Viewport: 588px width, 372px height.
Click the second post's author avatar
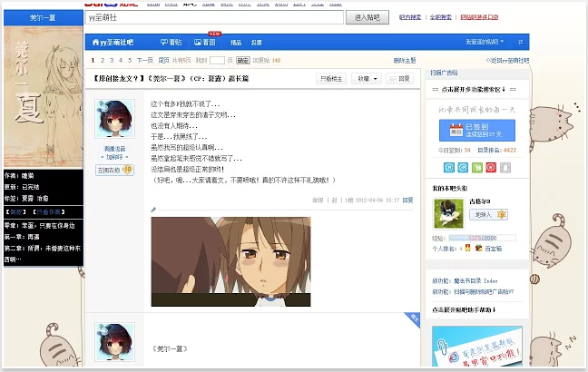click(114, 342)
